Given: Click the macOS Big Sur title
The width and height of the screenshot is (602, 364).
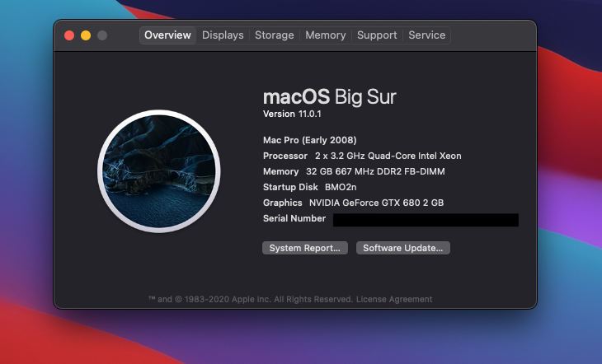Looking at the screenshot, I should pos(329,96).
